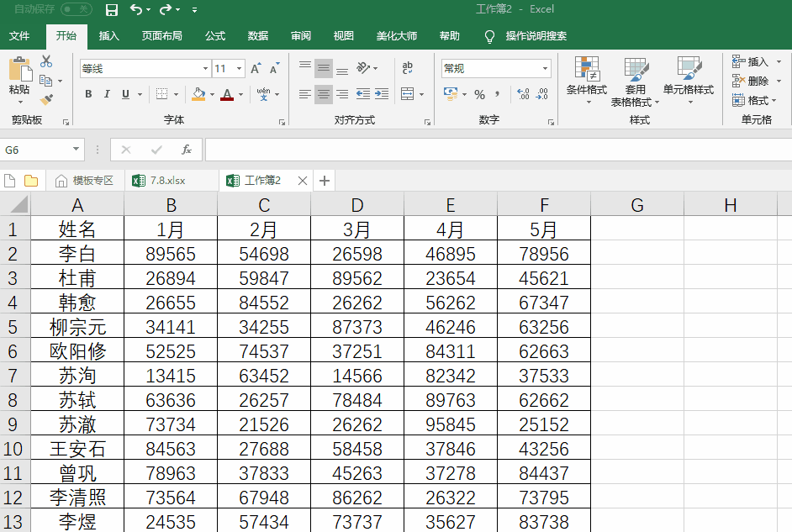
Task: Redo the last action
Action: [x=166, y=9]
